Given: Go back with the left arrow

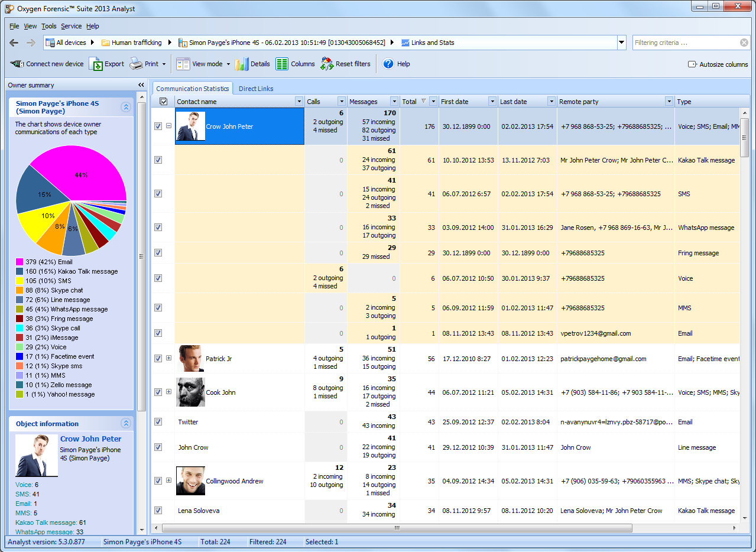Looking at the screenshot, I should (14, 43).
